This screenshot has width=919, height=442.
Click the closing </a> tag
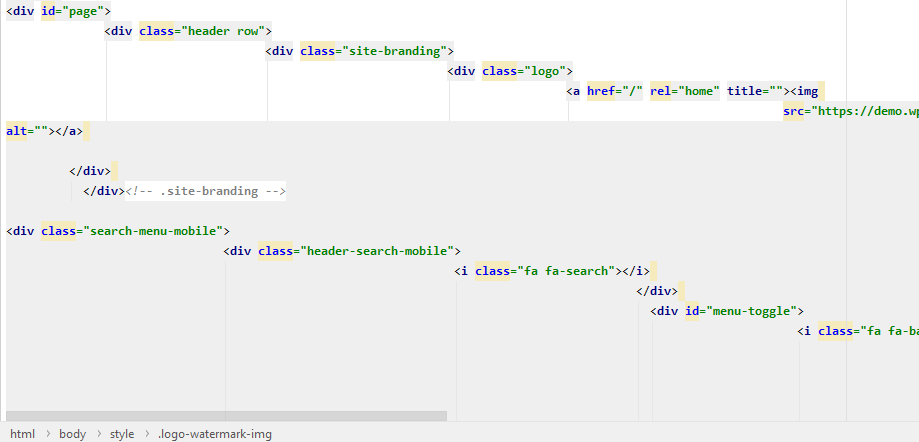pos(70,131)
